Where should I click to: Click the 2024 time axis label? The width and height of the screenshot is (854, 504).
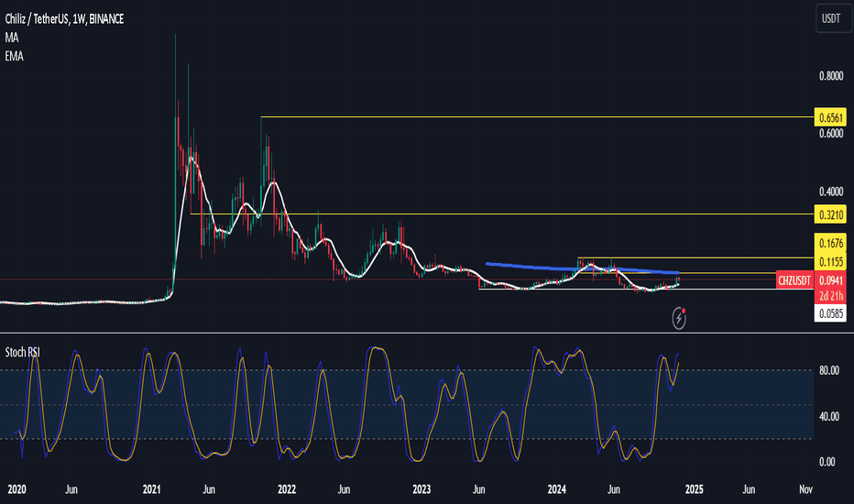556,489
